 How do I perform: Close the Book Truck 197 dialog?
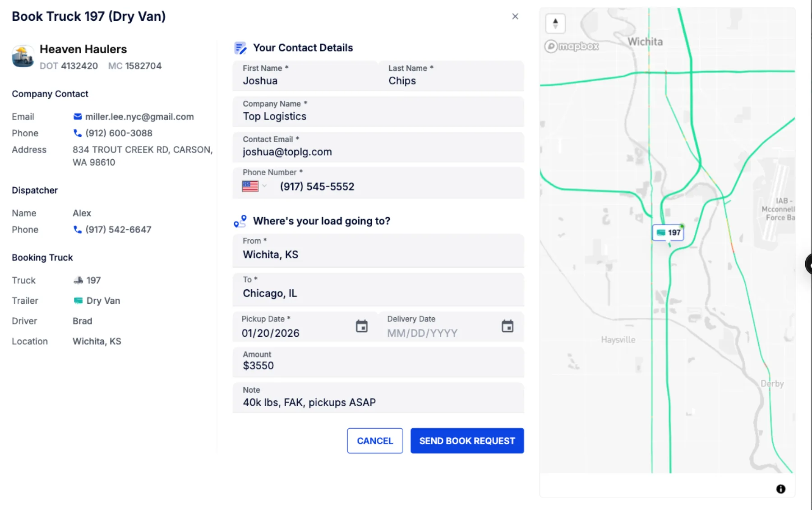click(x=515, y=16)
